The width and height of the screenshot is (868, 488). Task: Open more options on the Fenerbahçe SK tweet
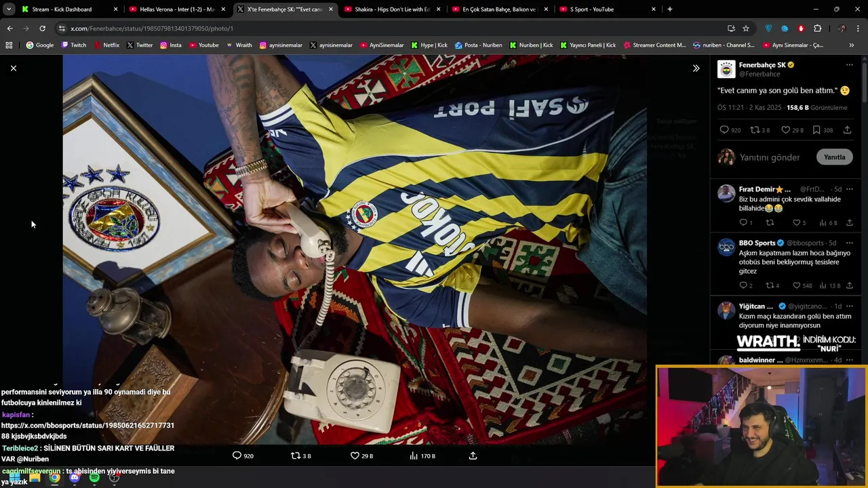pos(849,65)
